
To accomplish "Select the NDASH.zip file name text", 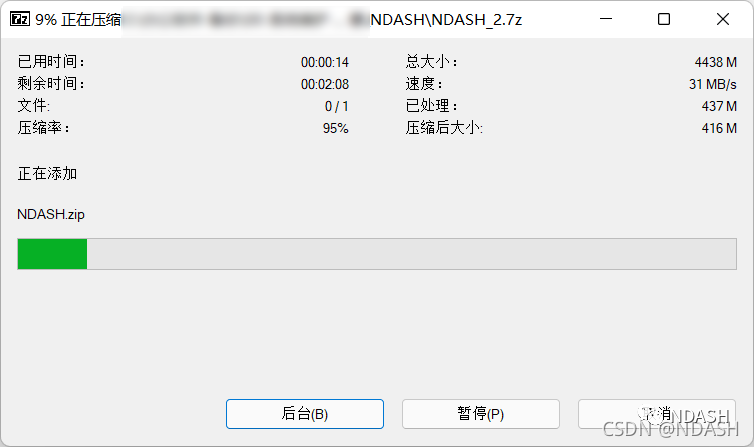I will pyautogui.click(x=51, y=214).
